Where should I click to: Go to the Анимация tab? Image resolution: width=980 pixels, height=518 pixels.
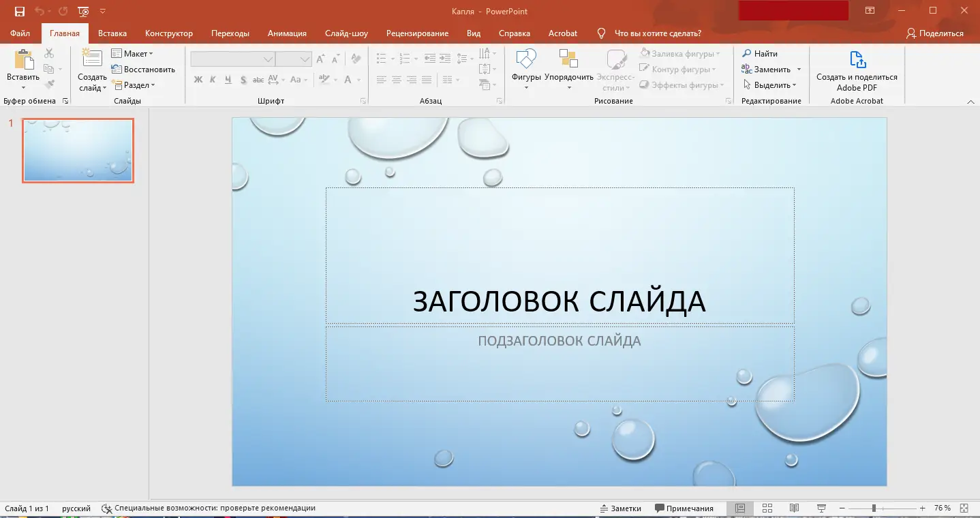[x=287, y=33]
